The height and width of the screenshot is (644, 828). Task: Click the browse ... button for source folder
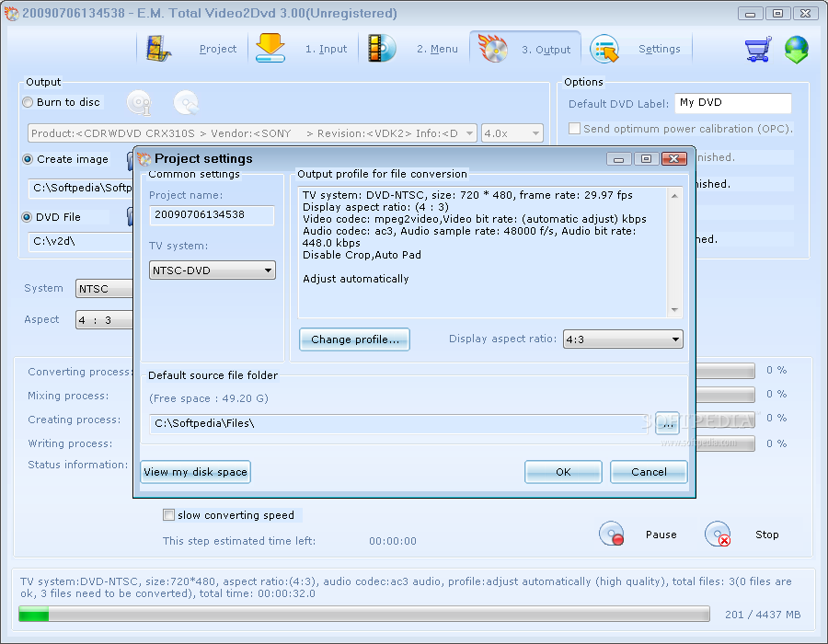667,423
